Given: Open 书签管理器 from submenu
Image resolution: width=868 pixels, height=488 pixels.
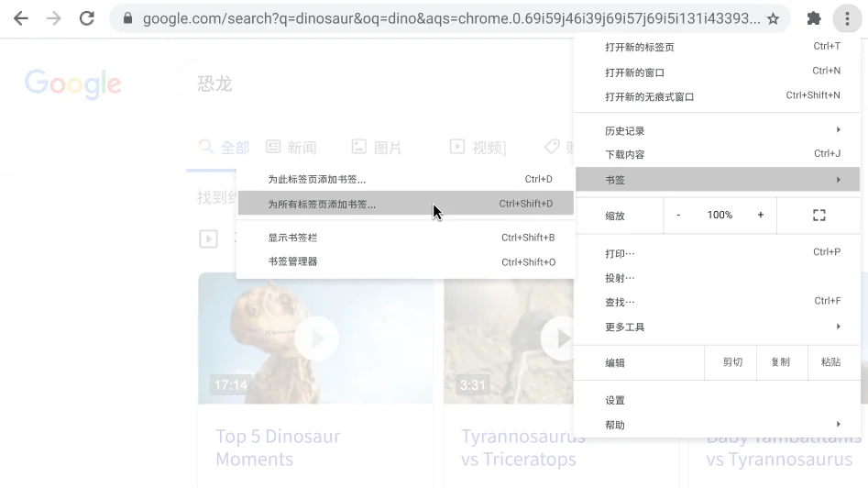Looking at the screenshot, I should (406, 261).
